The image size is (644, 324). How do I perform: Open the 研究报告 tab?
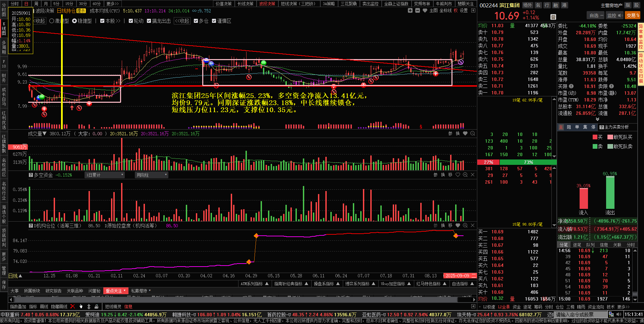click(x=53, y=291)
